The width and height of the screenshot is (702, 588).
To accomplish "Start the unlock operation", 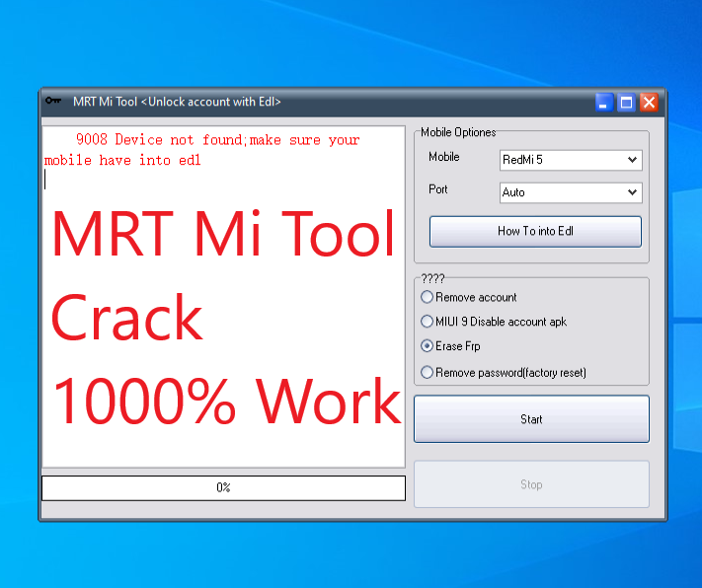I will point(531,419).
